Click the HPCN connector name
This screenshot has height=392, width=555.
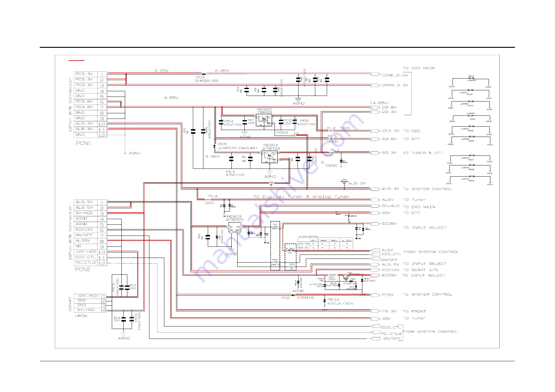click(81, 316)
